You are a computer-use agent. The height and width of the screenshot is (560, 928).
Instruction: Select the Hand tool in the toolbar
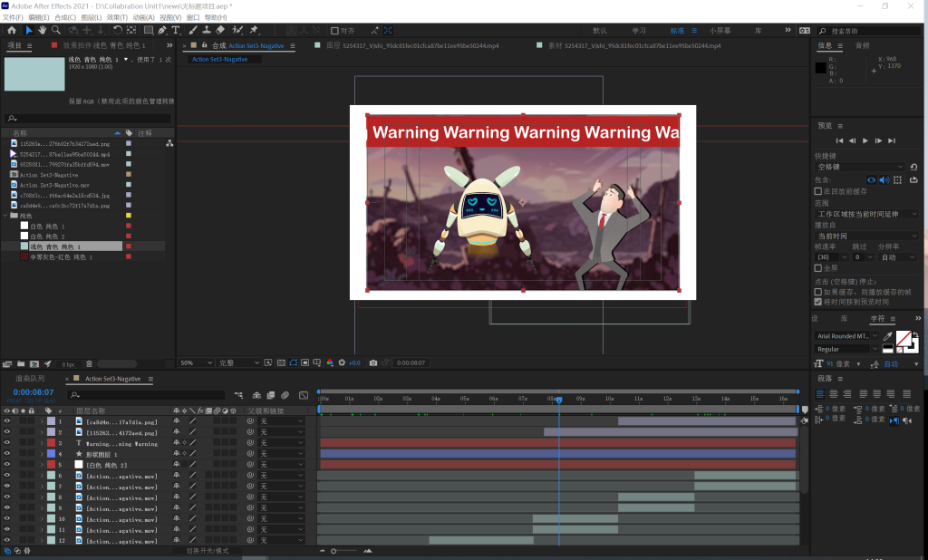pyautogui.click(x=42, y=30)
